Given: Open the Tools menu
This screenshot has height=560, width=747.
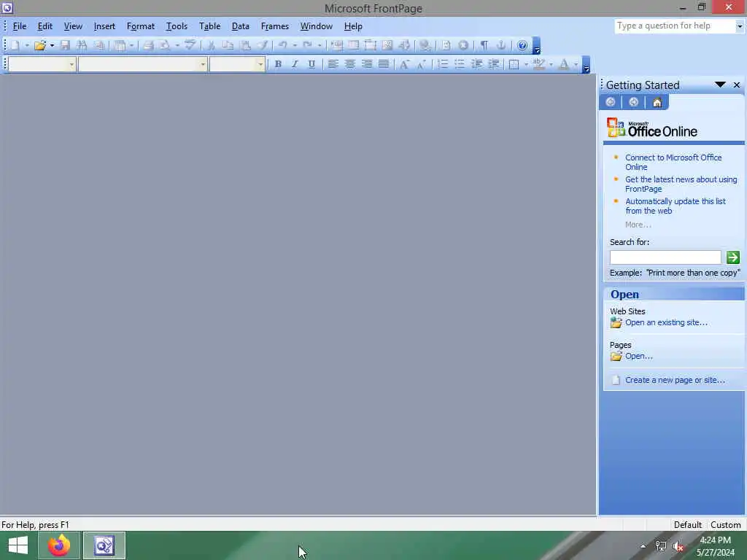Looking at the screenshot, I should point(177,26).
